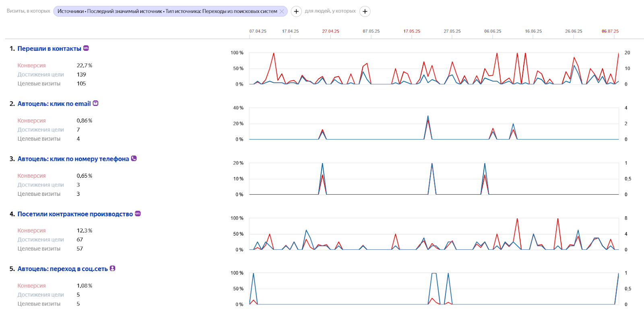Viewport: 644px width, 312px height.
Task: Click Конверсия label under Перешли в контакты
Action: coord(31,66)
